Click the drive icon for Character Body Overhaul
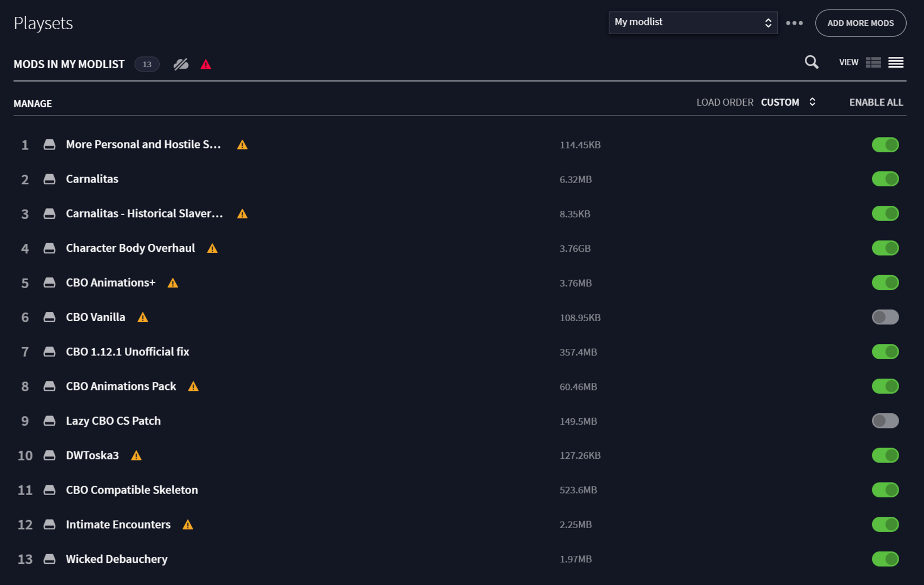This screenshot has height=585, width=924. coord(49,248)
